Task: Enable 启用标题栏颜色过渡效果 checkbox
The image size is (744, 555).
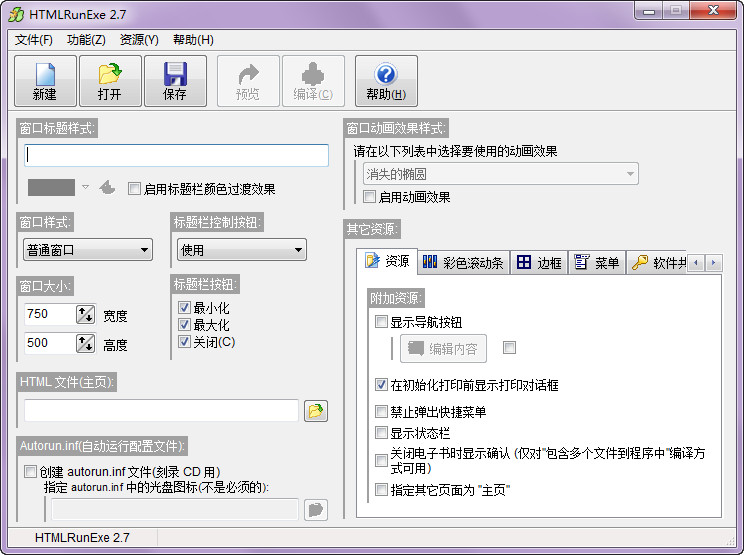Action: tap(134, 189)
